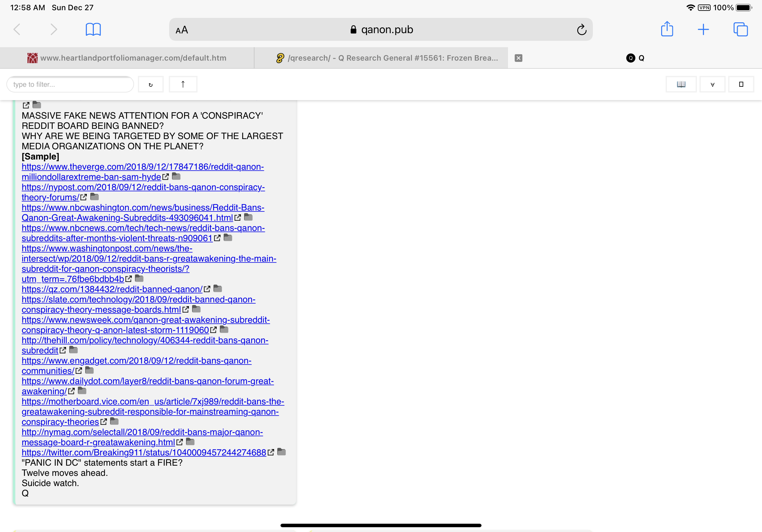Viewport: 762px width, 532px height.
Task: Click folder icon after nypost link
Action: coord(94,197)
